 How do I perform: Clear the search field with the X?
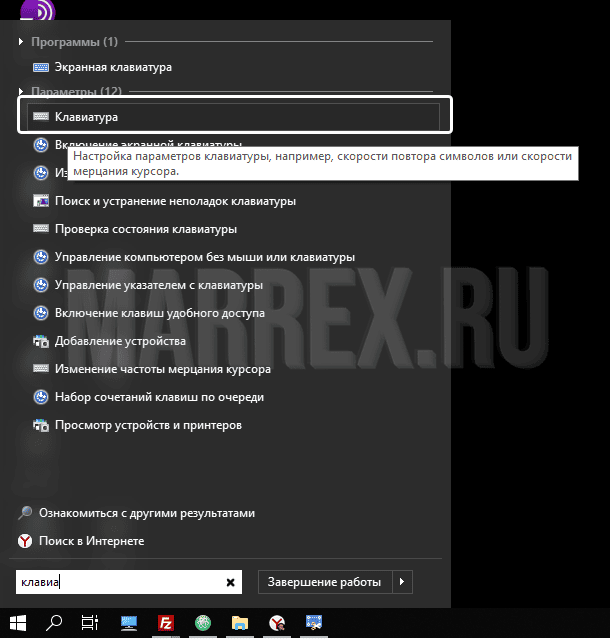230,582
